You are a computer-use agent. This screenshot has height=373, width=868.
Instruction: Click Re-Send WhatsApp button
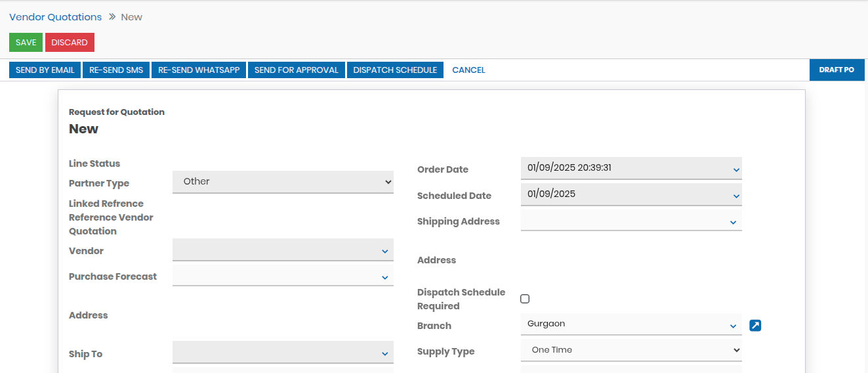tap(199, 70)
